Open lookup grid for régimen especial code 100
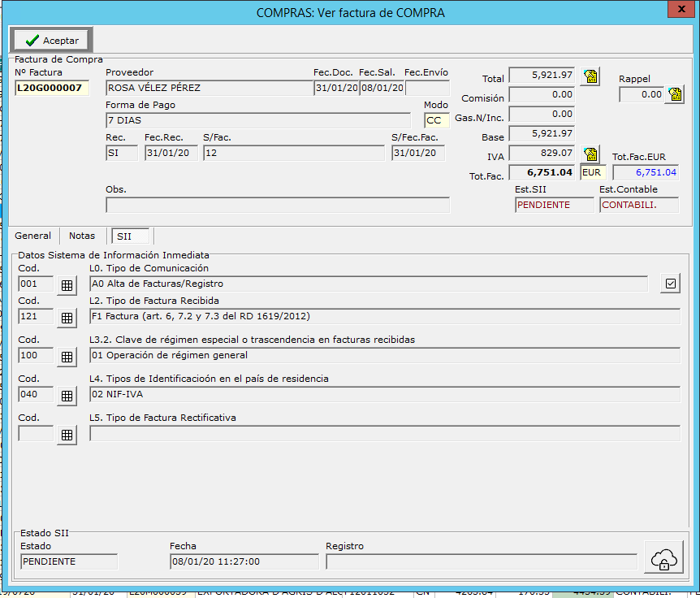This screenshot has width=700, height=598. click(x=67, y=357)
